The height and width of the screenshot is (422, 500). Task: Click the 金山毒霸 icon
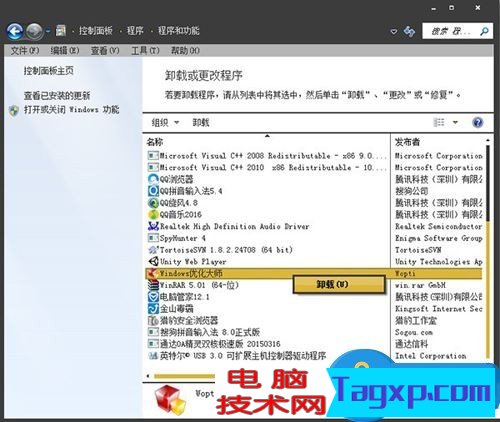153,308
